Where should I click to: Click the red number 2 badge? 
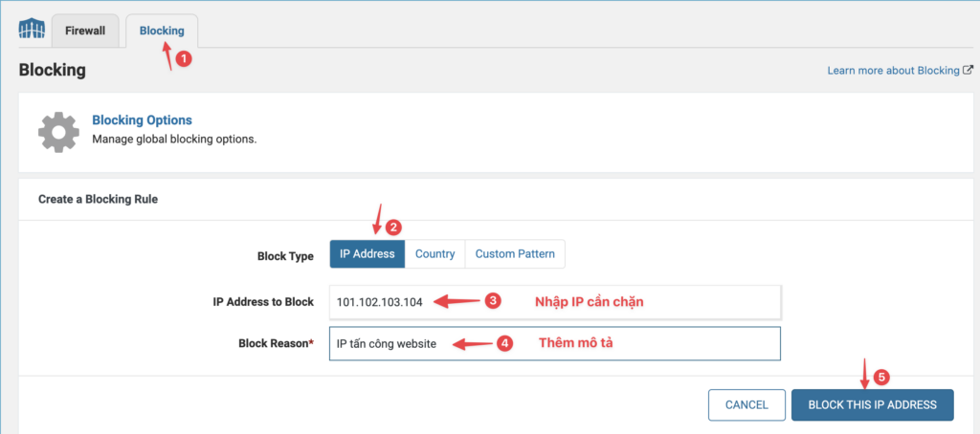[393, 228]
